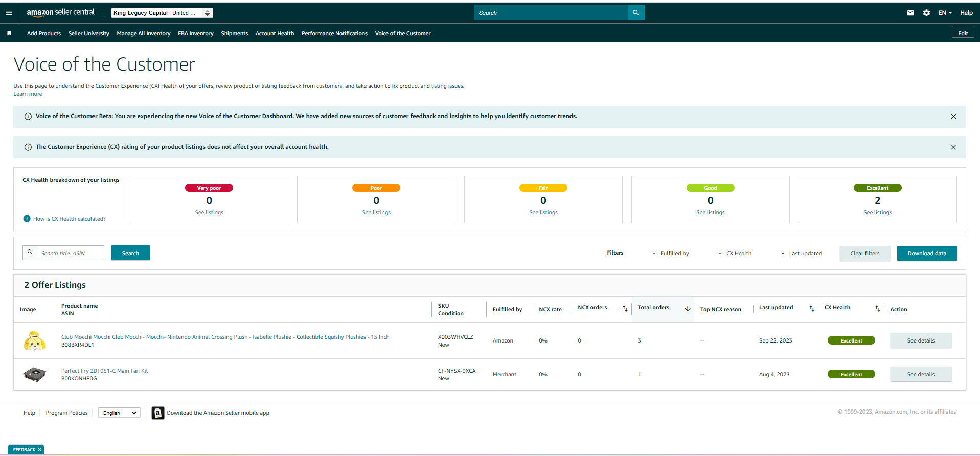
Task: Dismiss the CX rating account health banner
Action: click(x=953, y=147)
